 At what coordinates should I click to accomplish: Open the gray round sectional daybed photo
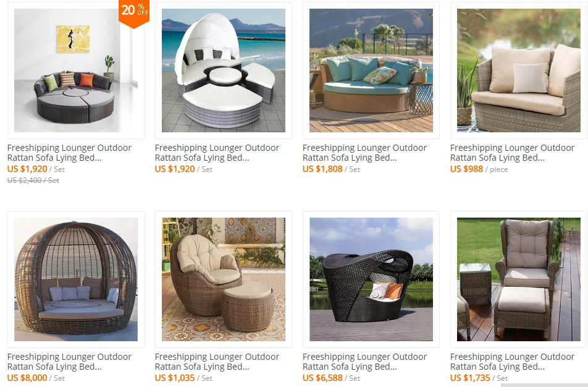tap(76, 70)
